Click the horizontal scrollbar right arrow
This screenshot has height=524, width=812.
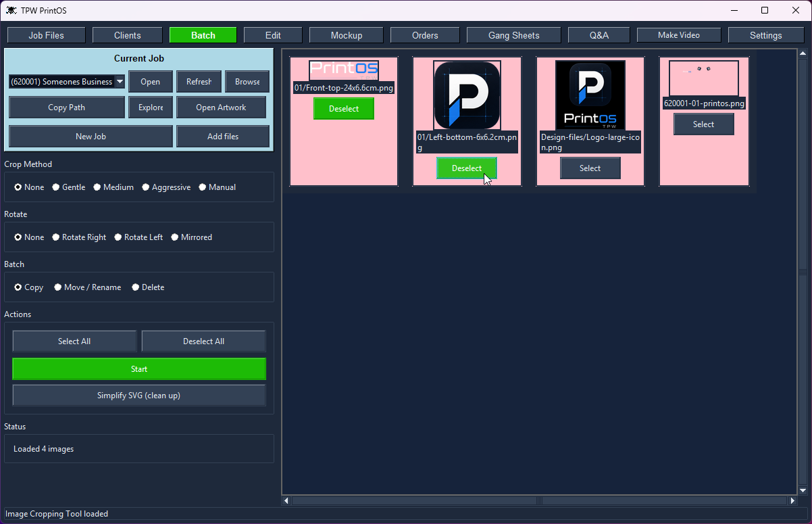coord(792,501)
